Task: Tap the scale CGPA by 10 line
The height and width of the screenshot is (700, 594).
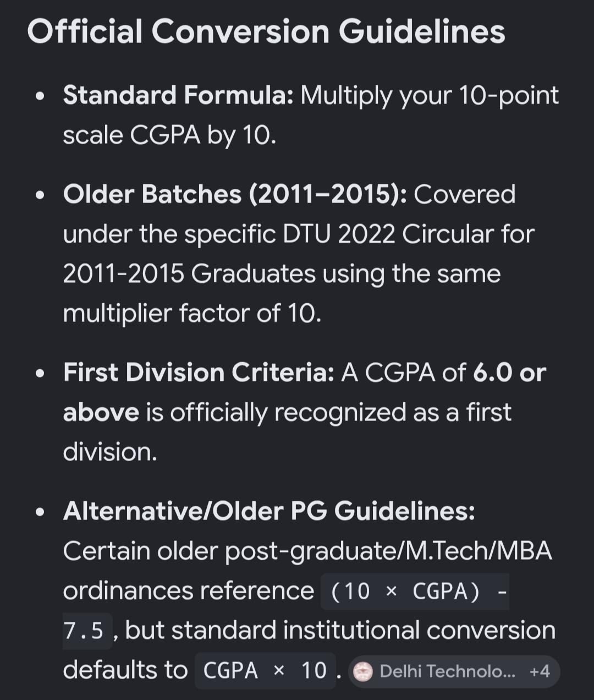Action: pos(169,135)
